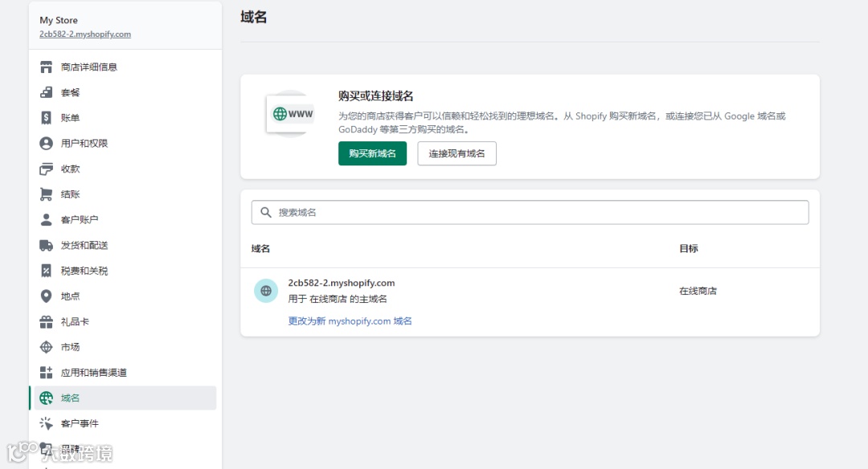
Task: Click the 应用和销售渠道 apps icon
Action: click(47, 372)
